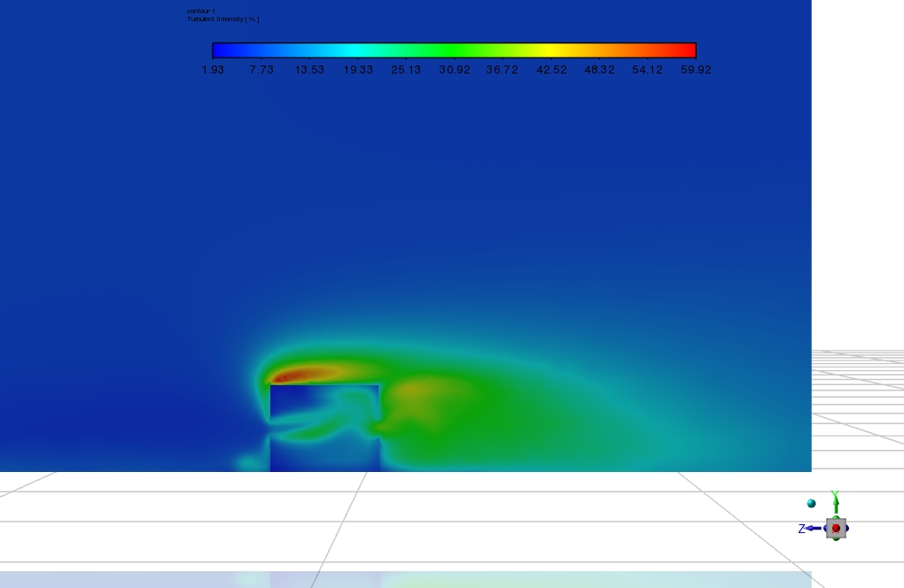Screen dimensions: 904x588
Task: Click the 1.93 minimum legend value
Action: click(213, 70)
